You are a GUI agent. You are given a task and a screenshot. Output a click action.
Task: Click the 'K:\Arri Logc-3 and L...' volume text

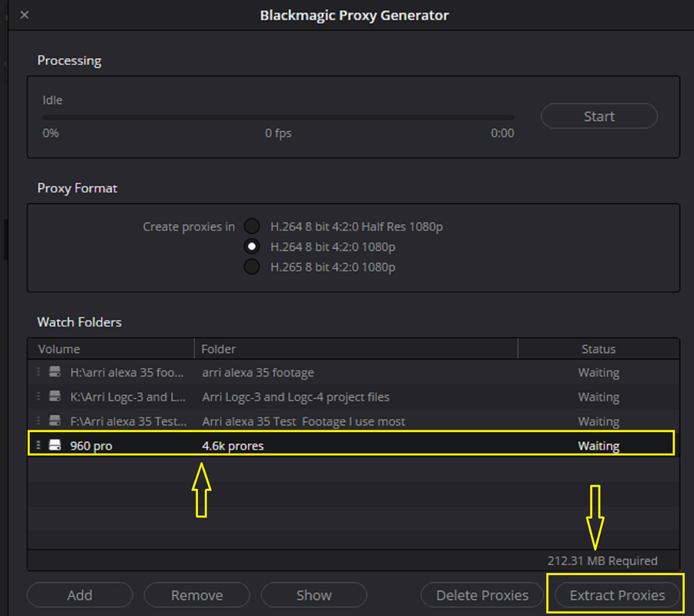128,397
